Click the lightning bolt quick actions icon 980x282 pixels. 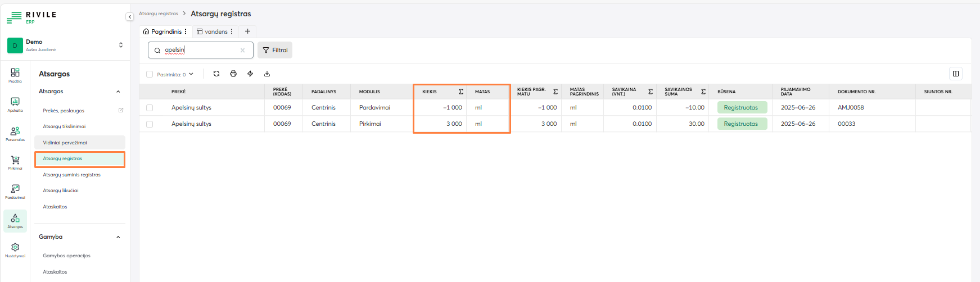click(x=250, y=74)
